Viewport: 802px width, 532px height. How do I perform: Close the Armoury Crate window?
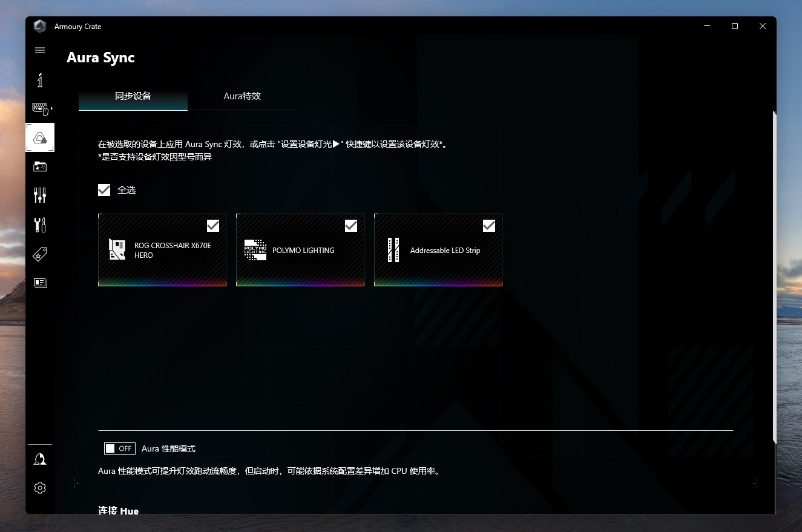(x=763, y=26)
